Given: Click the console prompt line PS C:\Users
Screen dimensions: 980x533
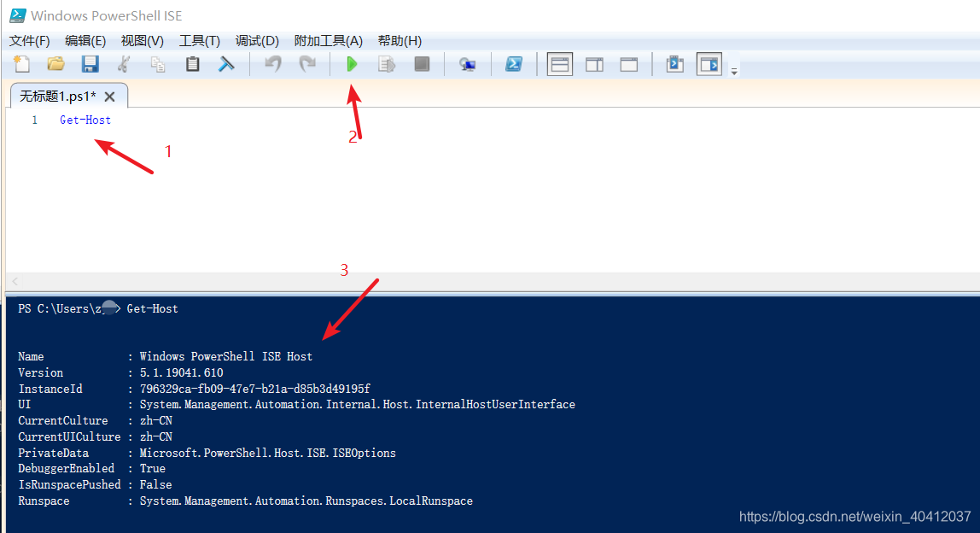Looking at the screenshot, I should click(98, 308).
